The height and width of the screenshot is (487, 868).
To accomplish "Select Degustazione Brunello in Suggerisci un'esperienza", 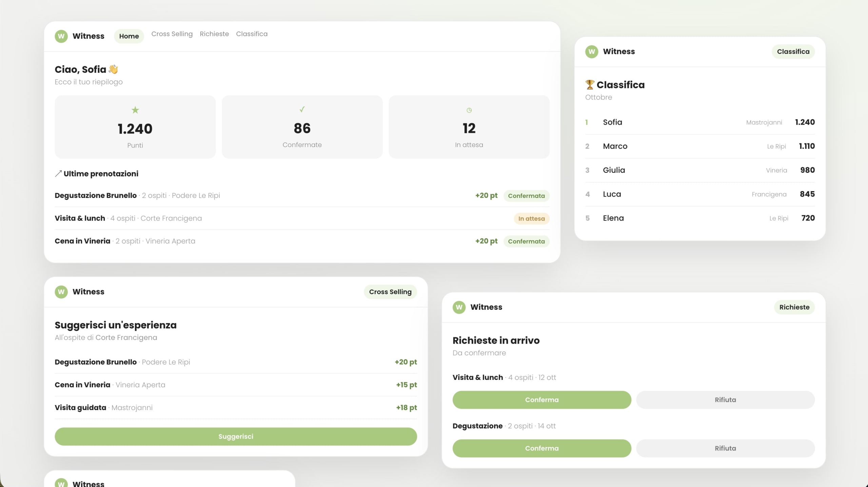I will (236, 362).
